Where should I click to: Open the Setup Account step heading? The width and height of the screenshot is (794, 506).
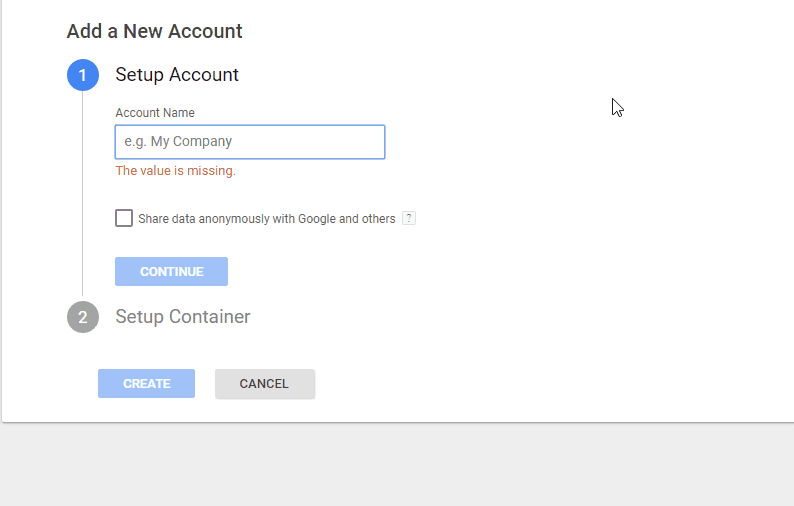tap(177, 75)
